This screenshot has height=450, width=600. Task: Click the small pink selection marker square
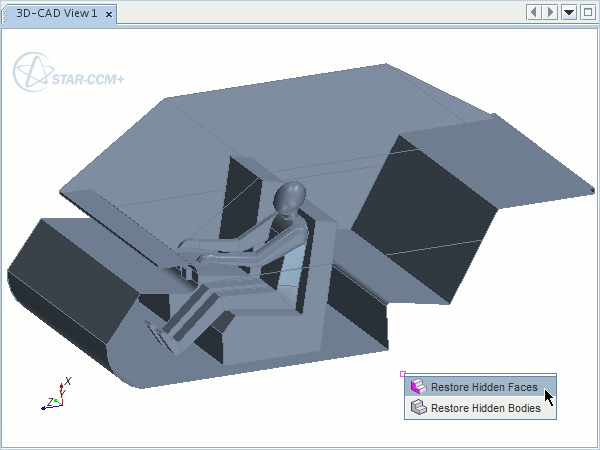402,374
